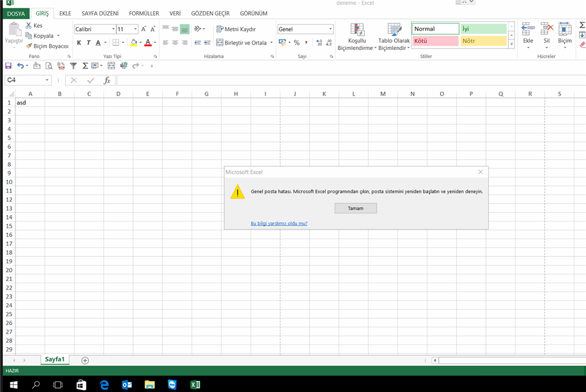The height and width of the screenshot is (392, 586).
Task: Switch to the VERİ tab
Action: (175, 14)
